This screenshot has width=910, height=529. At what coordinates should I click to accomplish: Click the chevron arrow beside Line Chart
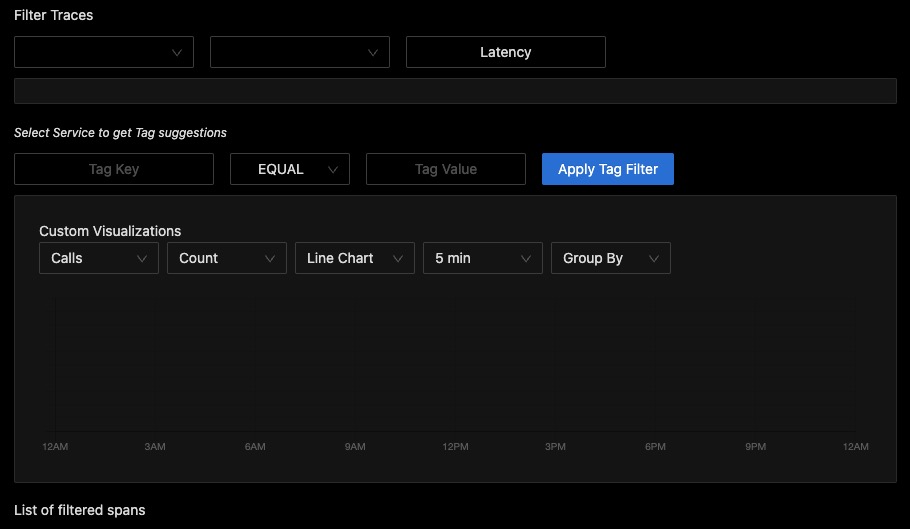coord(398,258)
